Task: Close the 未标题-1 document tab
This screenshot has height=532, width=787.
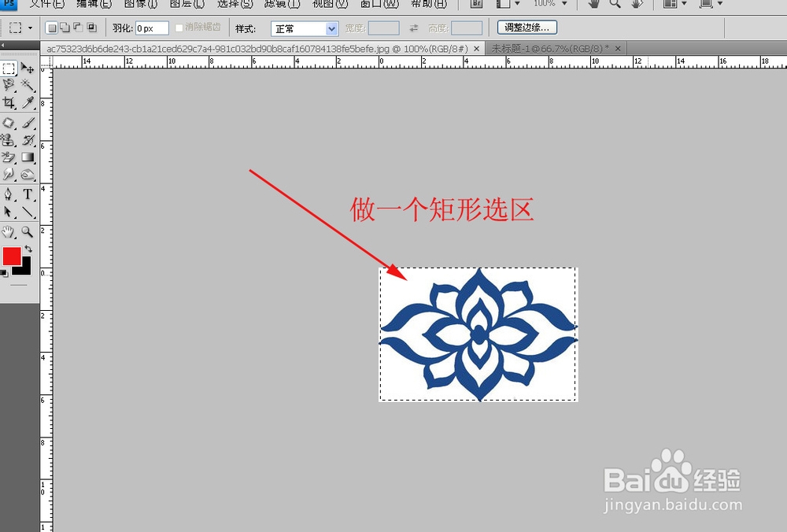Action: (618, 49)
